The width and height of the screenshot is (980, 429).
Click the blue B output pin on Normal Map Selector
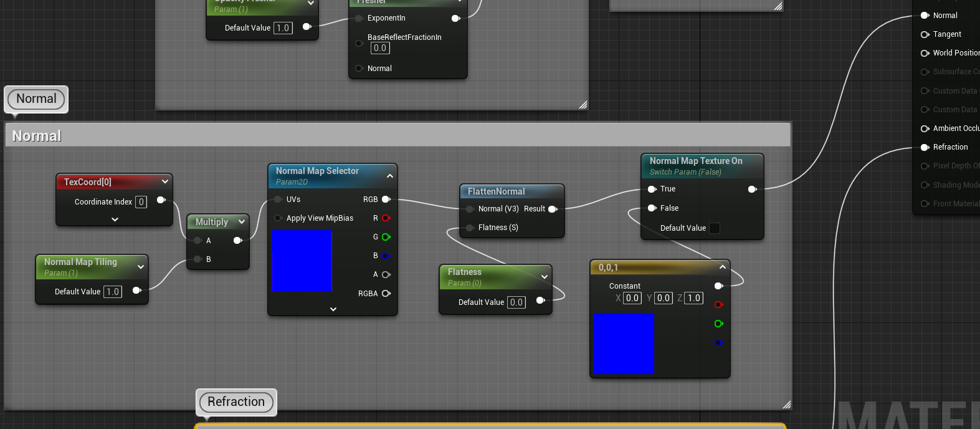pyautogui.click(x=386, y=256)
